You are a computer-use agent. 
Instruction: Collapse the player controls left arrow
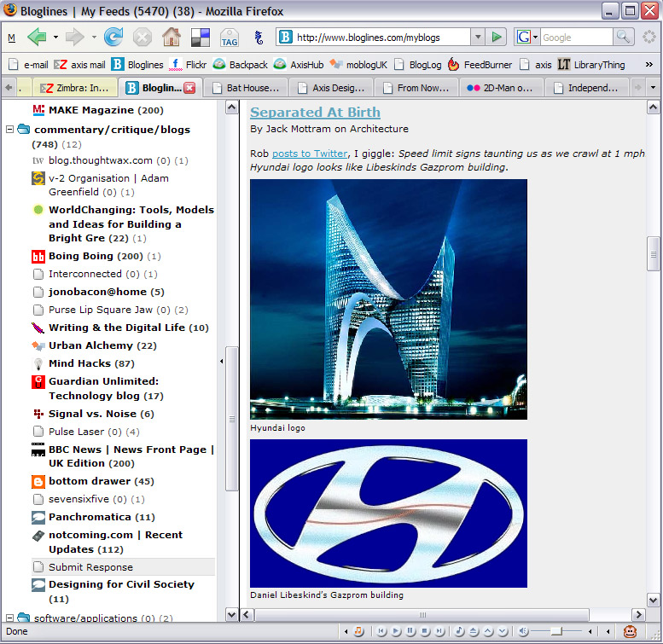(x=346, y=631)
